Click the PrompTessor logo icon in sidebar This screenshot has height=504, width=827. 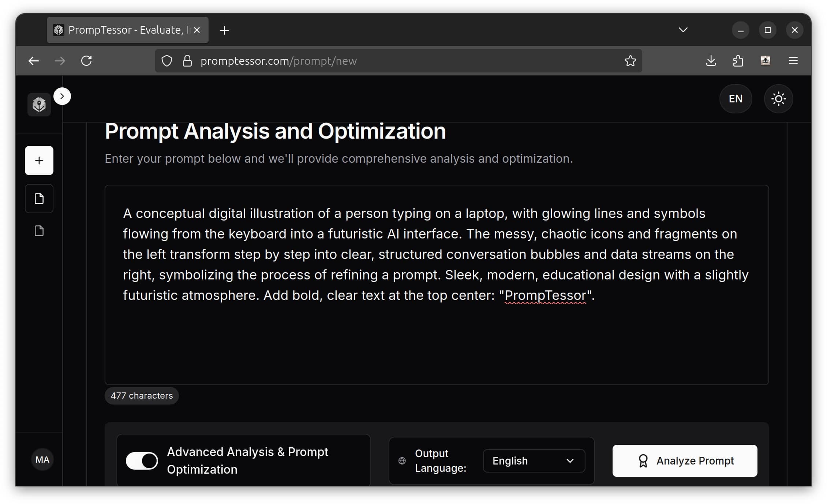pos(39,105)
